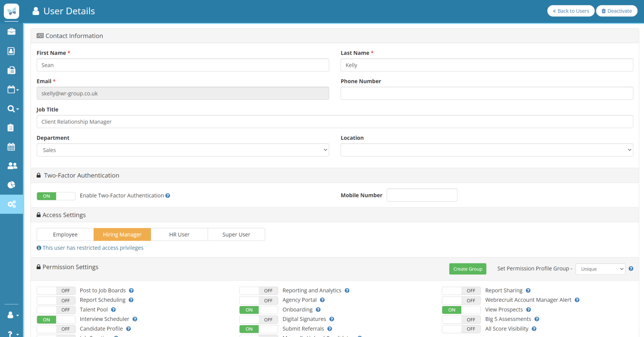644x337 pixels.
Task: Click the Mobile Number input field
Action: pos(422,195)
